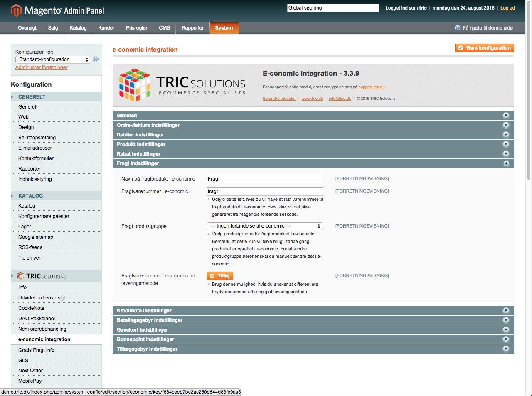Image resolution: width=532 pixels, height=396 pixels.
Task: Expand Generelt section arrow icon
Action: click(x=506, y=116)
